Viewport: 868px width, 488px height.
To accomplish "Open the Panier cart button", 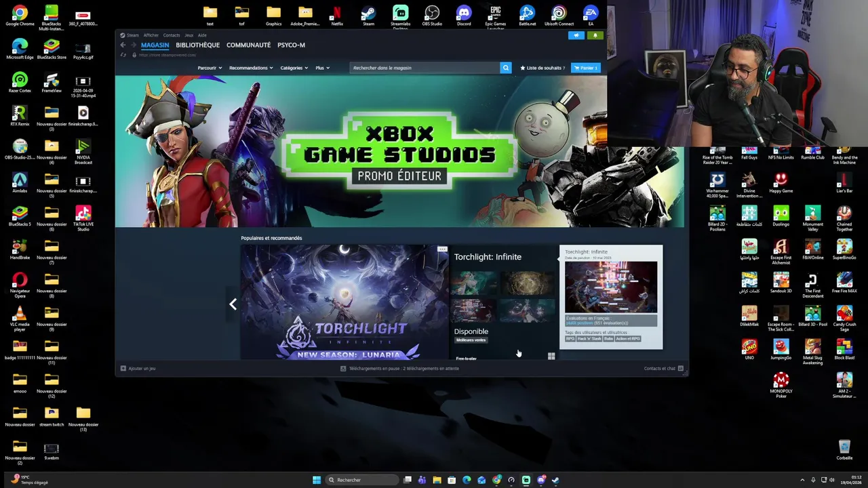I will [x=586, y=68].
